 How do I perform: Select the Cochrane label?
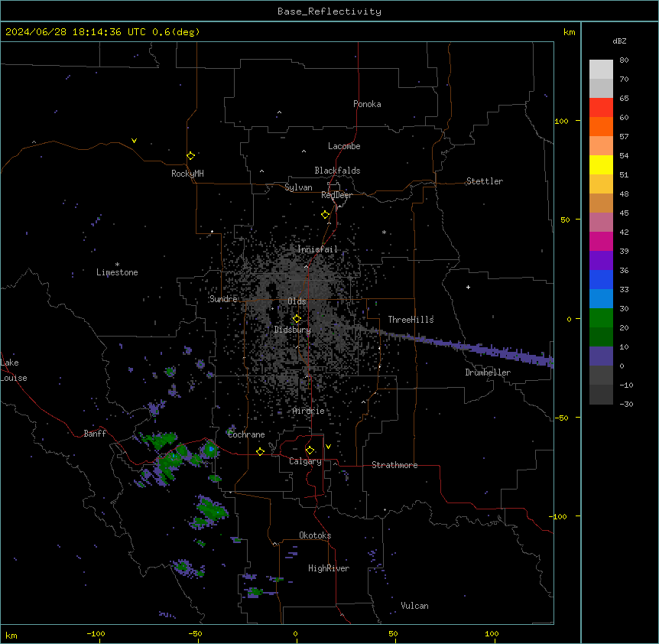pyautogui.click(x=246, y=434)
